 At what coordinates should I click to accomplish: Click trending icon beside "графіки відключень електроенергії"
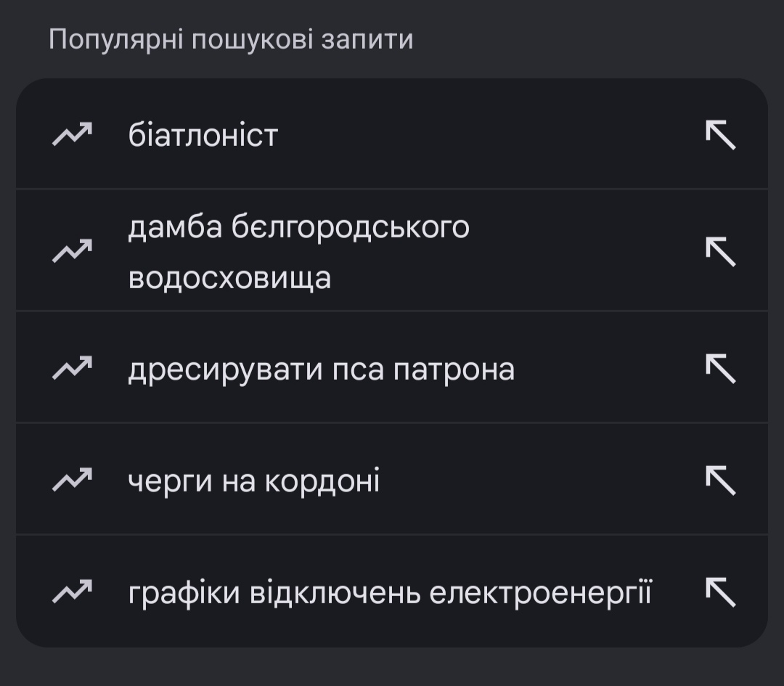(72, 592)
